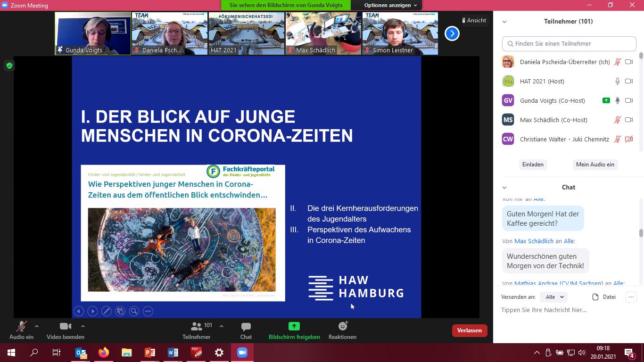The height and width of the screenshot is (362, 644).
Task: Expand arrow next to Teilnehmer toolbar button
Action: click(x=222, y=326)
